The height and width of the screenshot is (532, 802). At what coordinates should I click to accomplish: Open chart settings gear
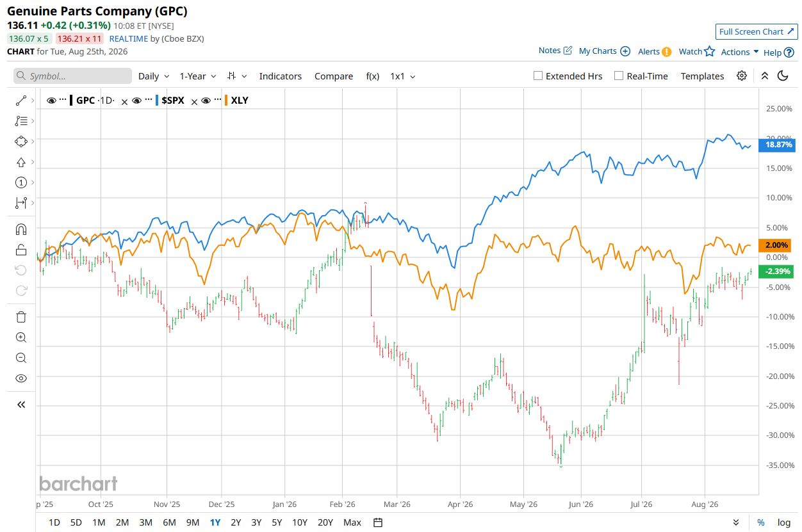(x=742, y=76)
